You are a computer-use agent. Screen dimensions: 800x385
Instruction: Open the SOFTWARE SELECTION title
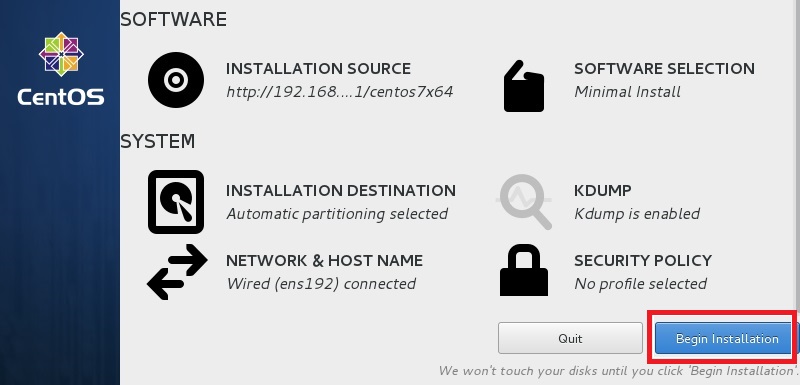click(x=664, y=69)
